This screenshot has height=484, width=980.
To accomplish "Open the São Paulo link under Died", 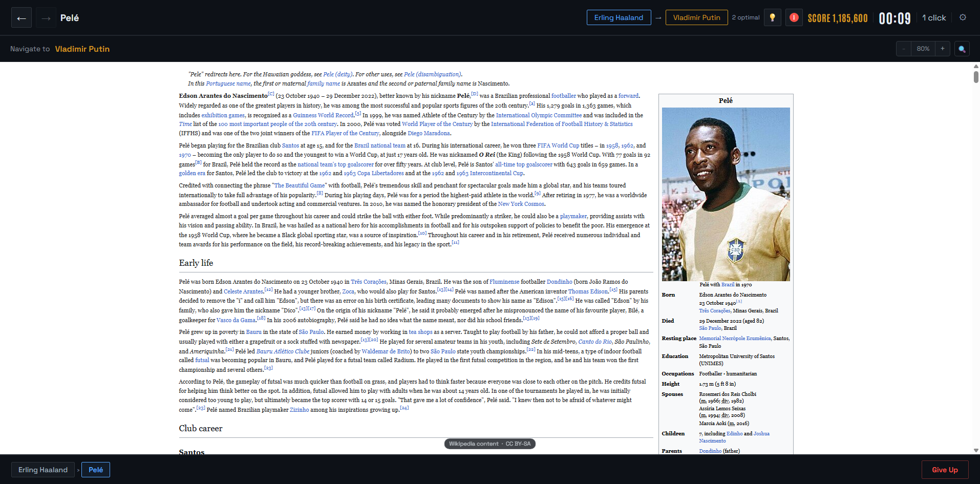I will (x=710, y=328).
